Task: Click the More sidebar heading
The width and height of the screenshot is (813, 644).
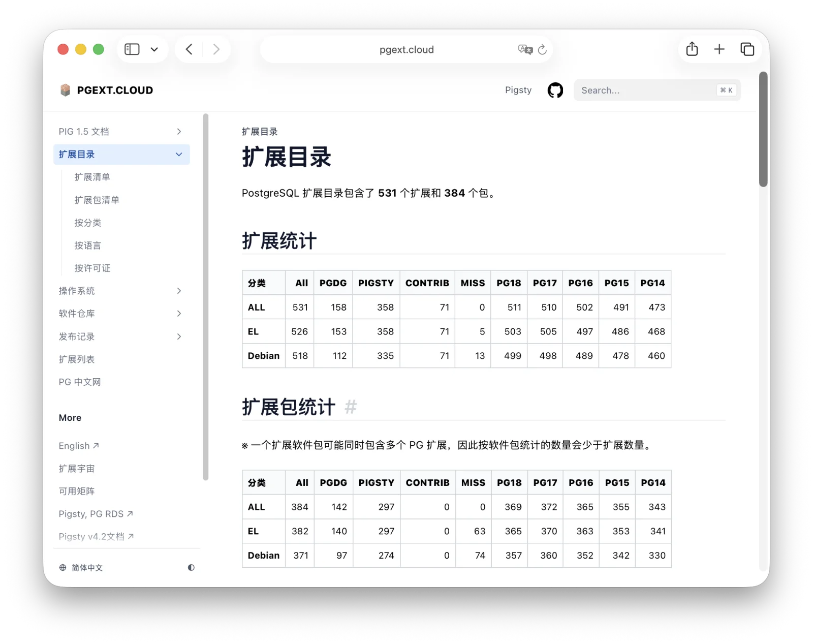Action: tap(70, 418)
